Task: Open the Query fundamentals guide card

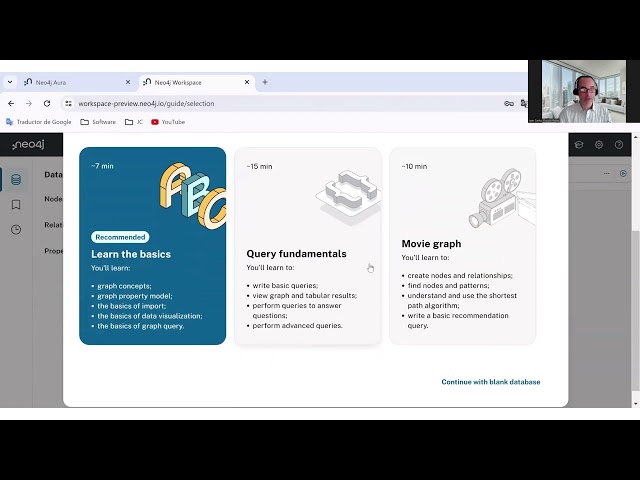Action: coord(308,246)
